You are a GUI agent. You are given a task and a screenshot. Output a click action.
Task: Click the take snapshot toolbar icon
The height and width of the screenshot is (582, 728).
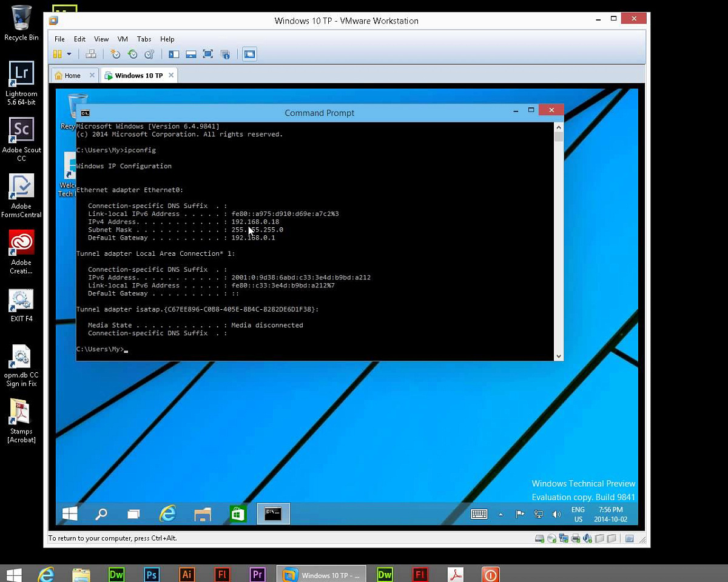pyautogui.click(x=115, y=54)
